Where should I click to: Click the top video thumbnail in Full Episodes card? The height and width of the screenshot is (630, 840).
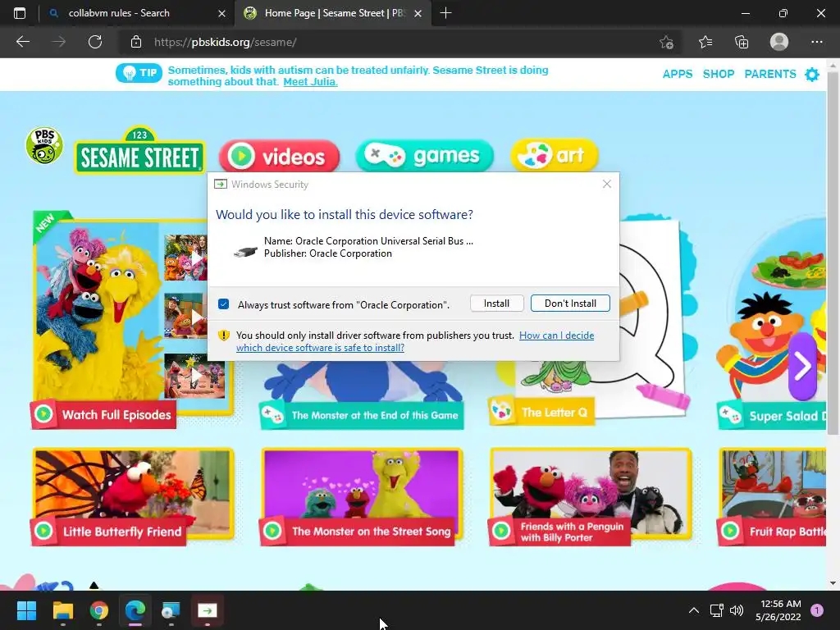point(186,258)
